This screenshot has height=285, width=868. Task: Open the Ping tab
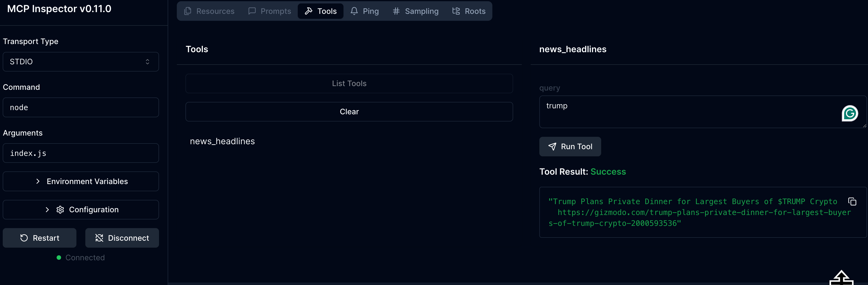365,11
